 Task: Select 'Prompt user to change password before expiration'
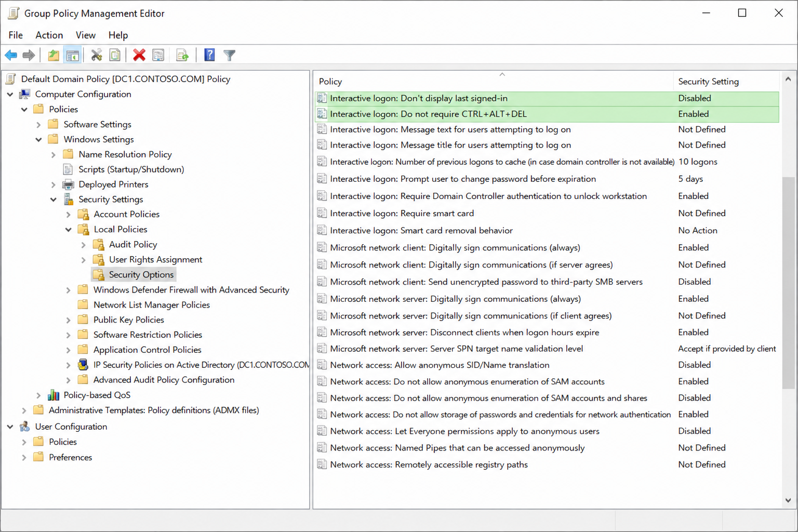click(547, 179)
